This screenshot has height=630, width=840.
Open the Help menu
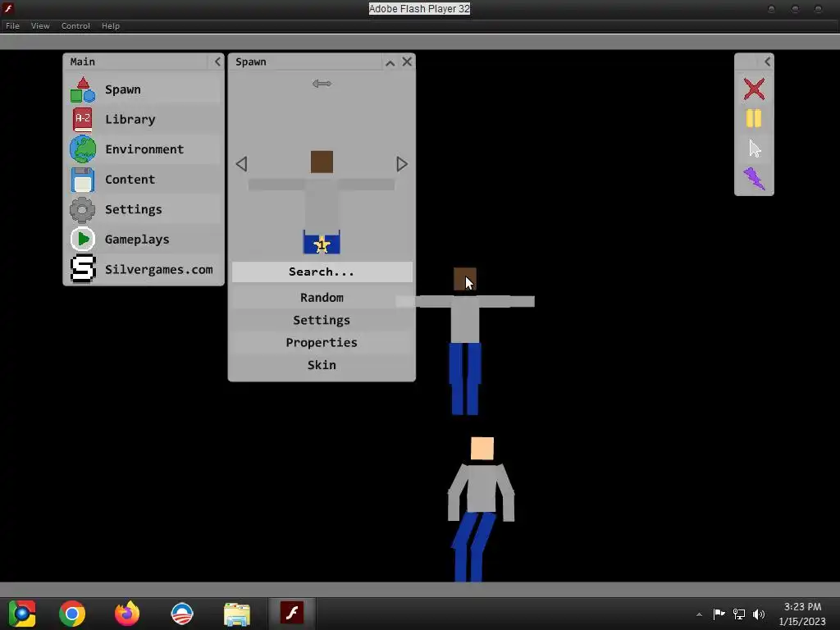111,25
